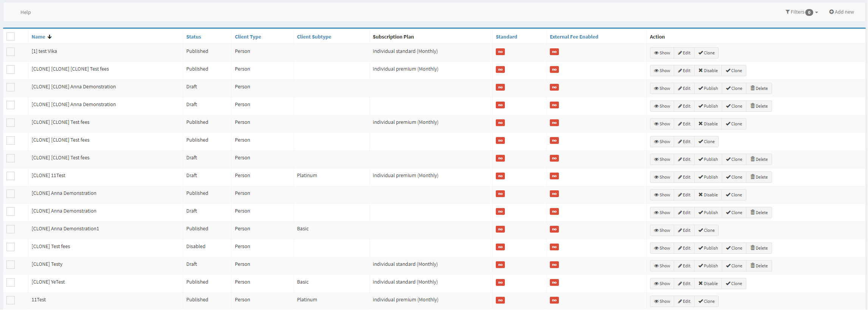Sort table by Status column
The height and width of the screenshot is (310, 868).
coord(193,37)
